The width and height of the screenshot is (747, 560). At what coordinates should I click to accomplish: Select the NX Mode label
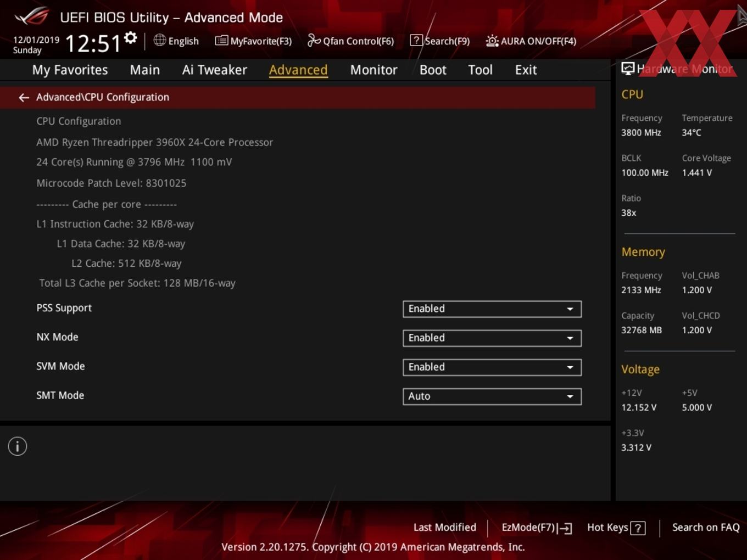(x=57, y=337)
